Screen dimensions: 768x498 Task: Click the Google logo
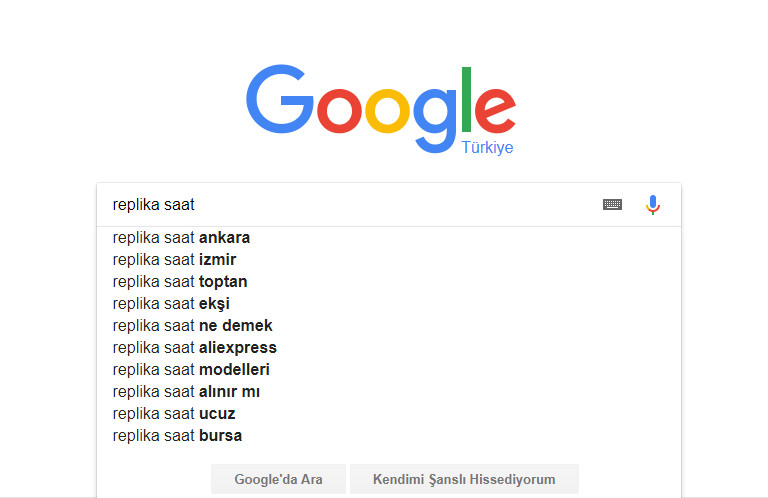tap(381, 109)
